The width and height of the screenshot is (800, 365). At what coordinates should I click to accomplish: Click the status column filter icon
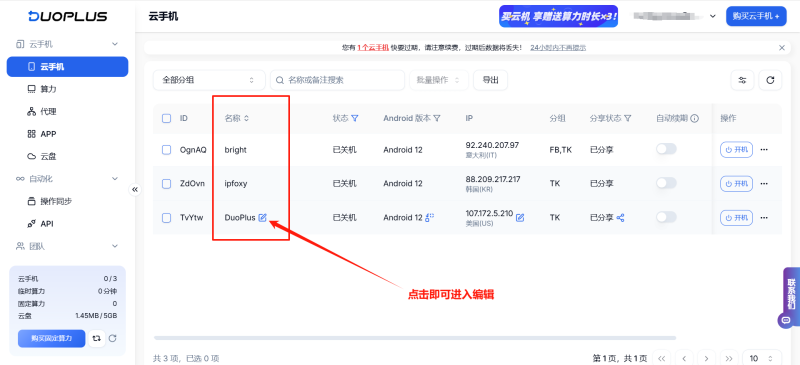point(355,118)
